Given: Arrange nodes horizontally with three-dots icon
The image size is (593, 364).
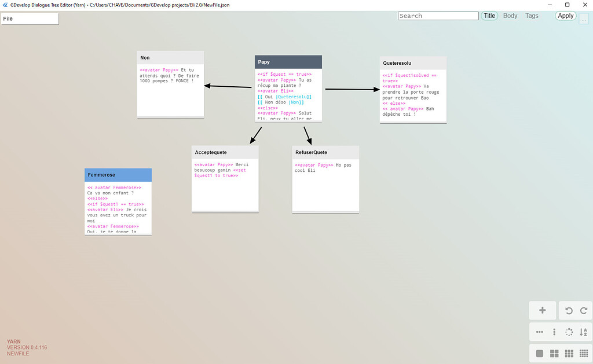Looking at the screenshot, I should click(540, 332).
